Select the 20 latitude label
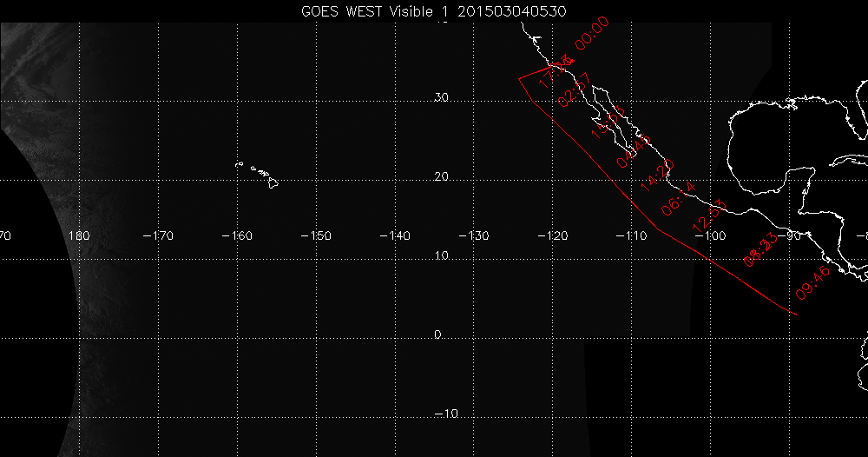 441,176
